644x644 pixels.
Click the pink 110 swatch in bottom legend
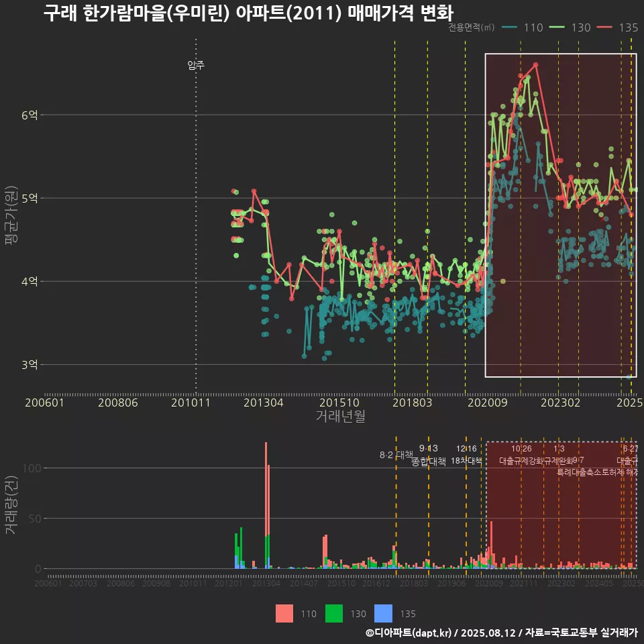[x=284, y=614]
